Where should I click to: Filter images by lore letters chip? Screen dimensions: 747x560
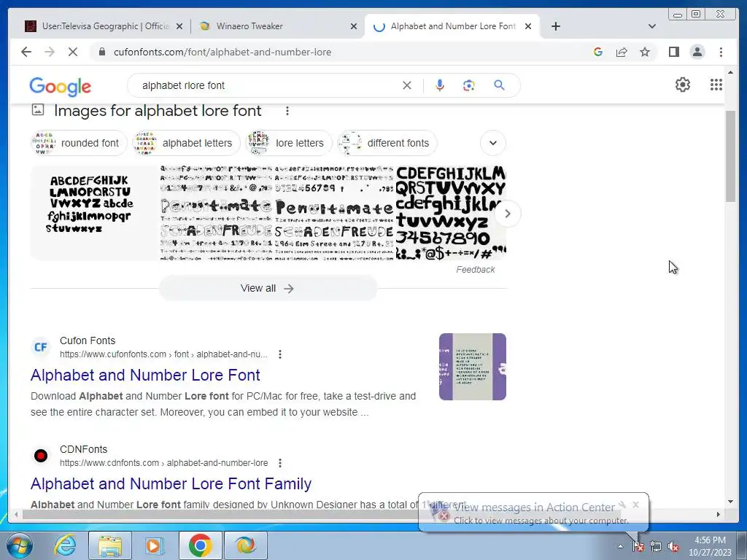(288, 143)
